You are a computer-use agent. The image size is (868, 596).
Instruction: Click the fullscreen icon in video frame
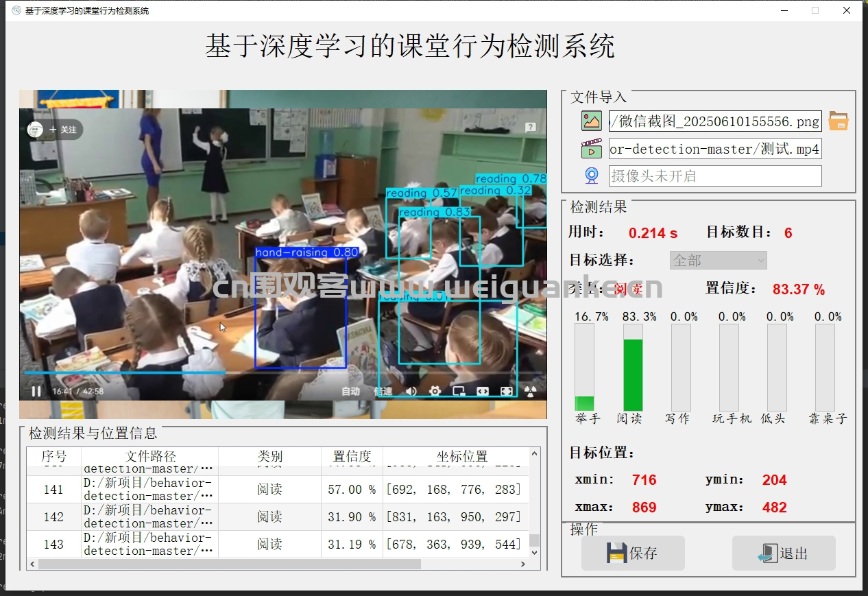click(x=507, y=392)
